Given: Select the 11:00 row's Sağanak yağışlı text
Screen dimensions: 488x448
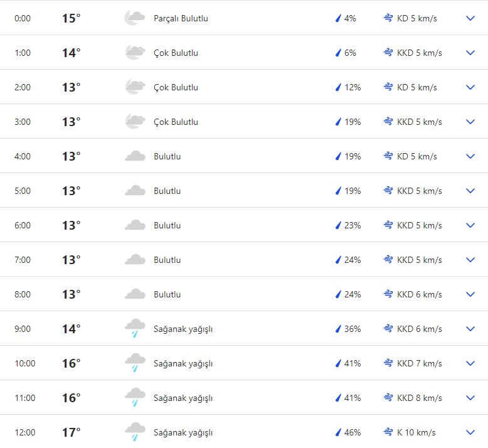Looking at the screenshot, I should [183, 398].
